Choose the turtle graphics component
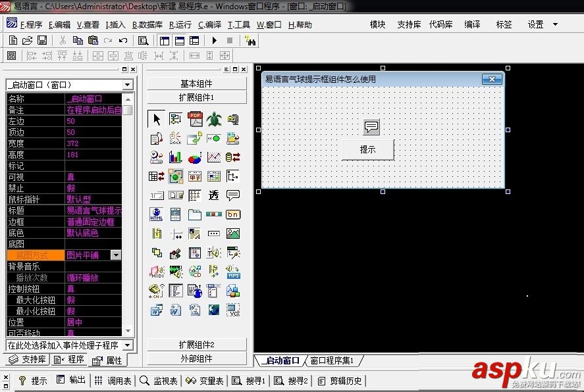The image size is (584, 392). (214, 119)
